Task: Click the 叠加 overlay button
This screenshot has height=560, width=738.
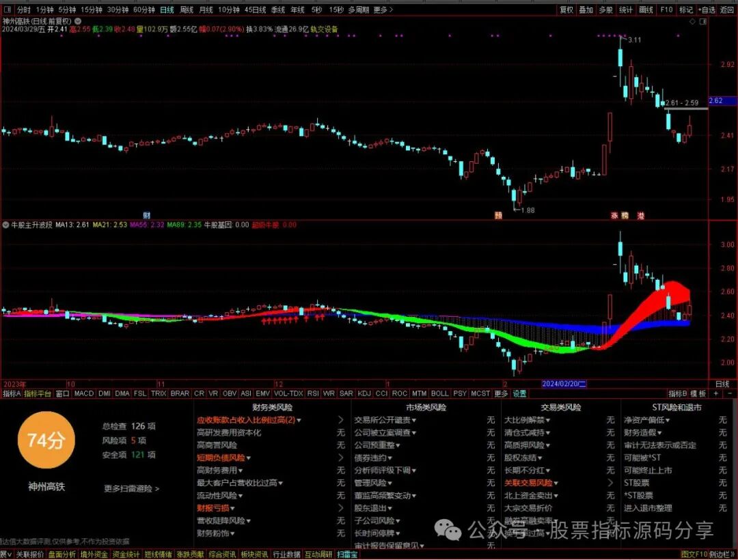Action: (586, 10)
